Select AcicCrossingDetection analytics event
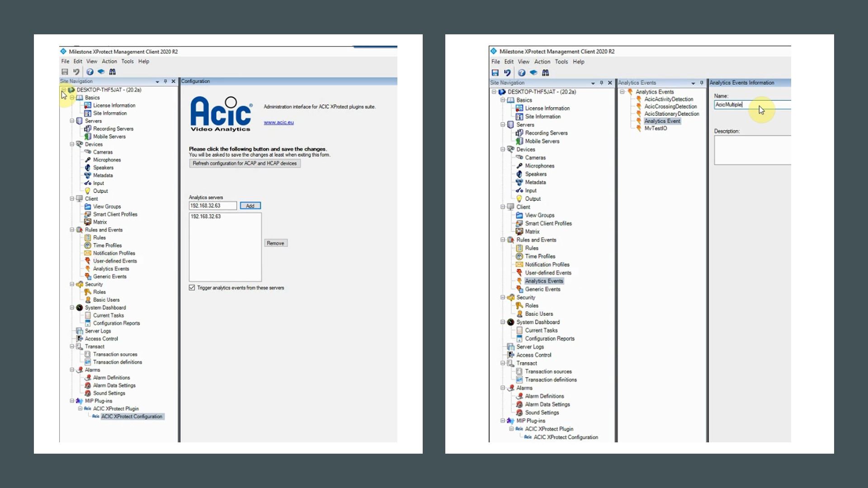Screen dimensions: 868x488 pyautogui.click(x=670, y=107)
